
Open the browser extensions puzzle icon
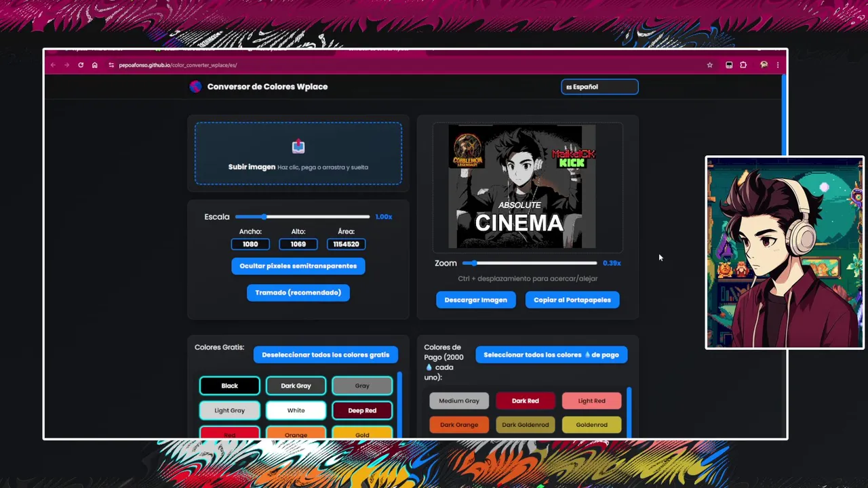(x=743, y=65)
